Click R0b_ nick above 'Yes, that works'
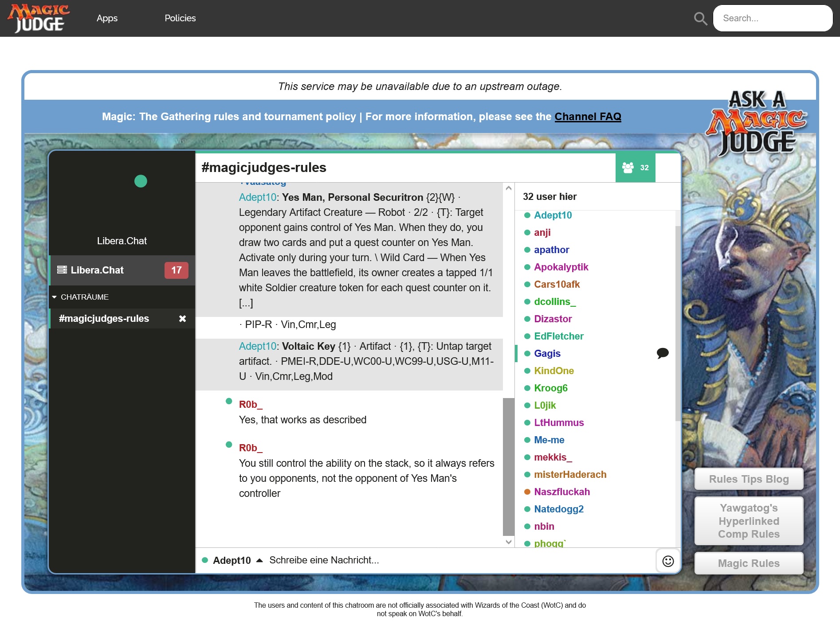Viewport: 840px width, 625px height. [x=251, y=405]
